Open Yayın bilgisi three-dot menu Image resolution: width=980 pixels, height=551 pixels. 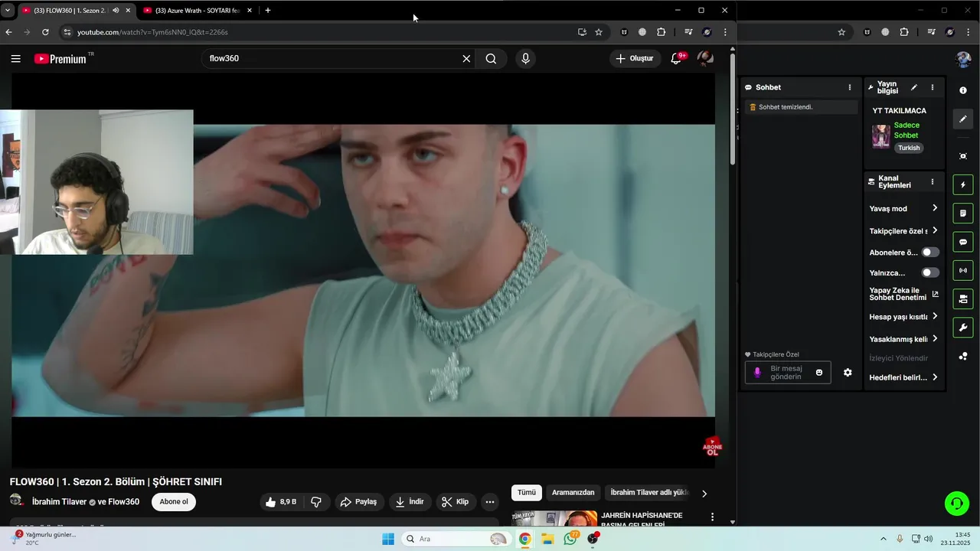click(x=933, y=87)
